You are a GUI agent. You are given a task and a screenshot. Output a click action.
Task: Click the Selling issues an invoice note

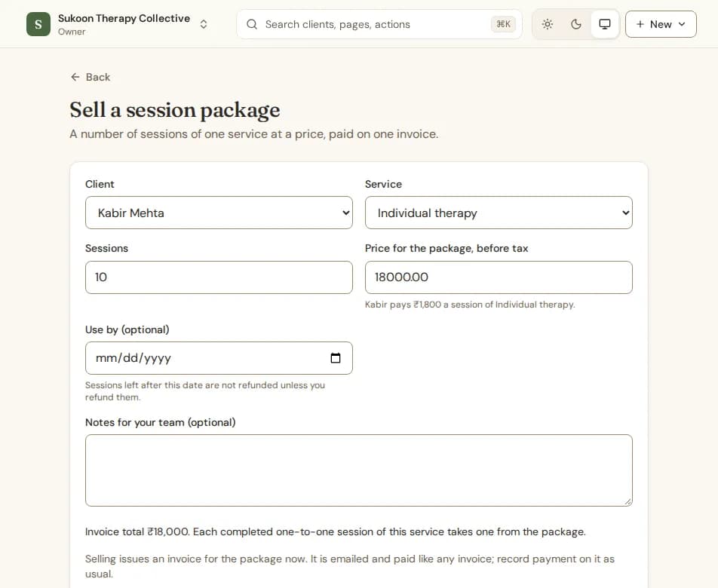click(350, 566)
